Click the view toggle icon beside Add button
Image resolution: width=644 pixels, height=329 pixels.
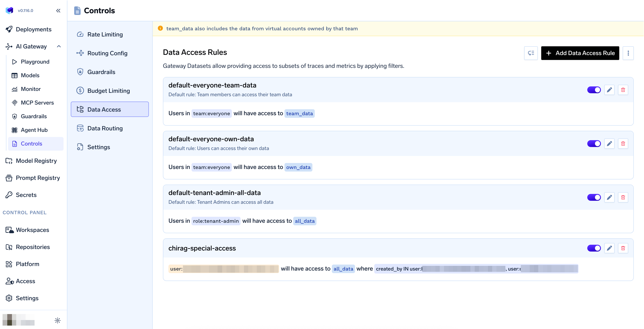click(531, 53)
